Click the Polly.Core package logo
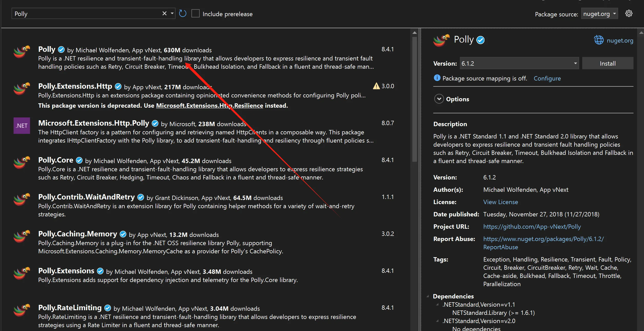 point(22,163)
